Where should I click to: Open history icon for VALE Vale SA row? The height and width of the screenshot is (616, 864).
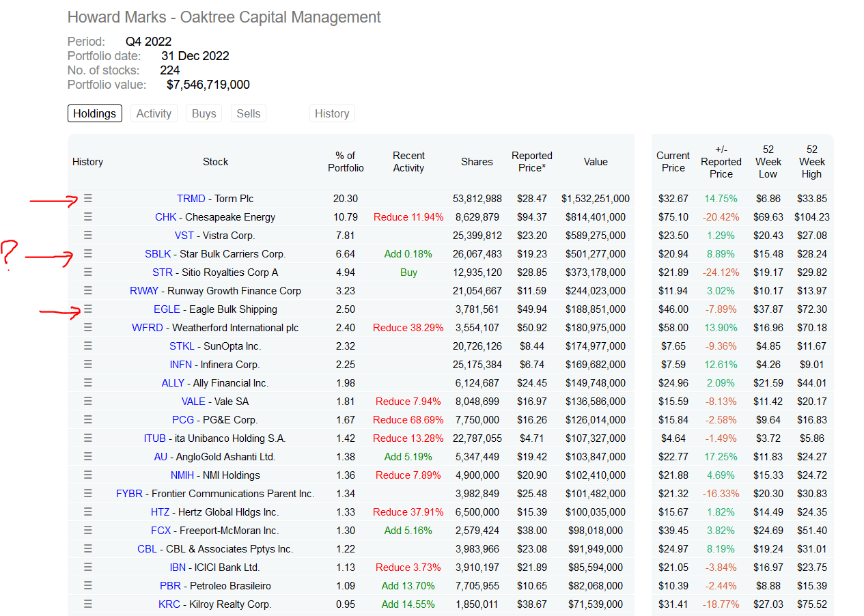click(x=87, y=401)
